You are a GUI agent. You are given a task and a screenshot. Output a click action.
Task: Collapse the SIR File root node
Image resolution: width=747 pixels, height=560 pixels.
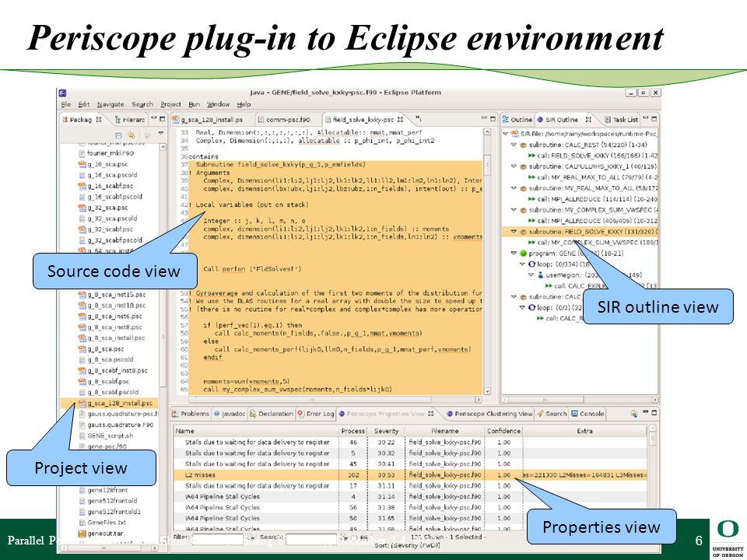(x=506, y=134)
